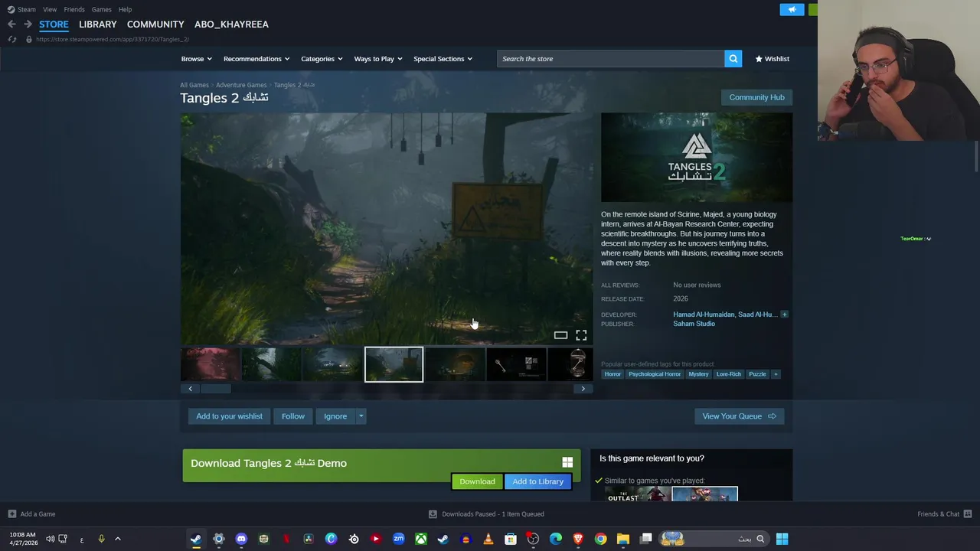Click the Add to Library button
This screenshot has height=551, width=980.
click(537, 481)
